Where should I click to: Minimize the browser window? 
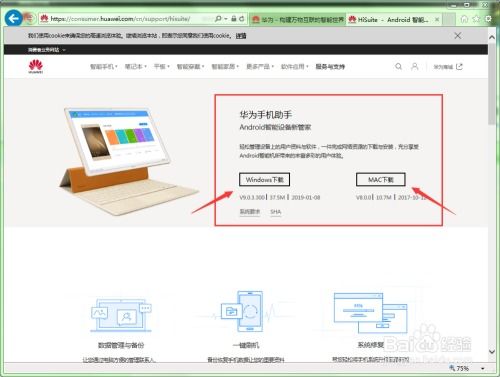click(x=455, y=5)
